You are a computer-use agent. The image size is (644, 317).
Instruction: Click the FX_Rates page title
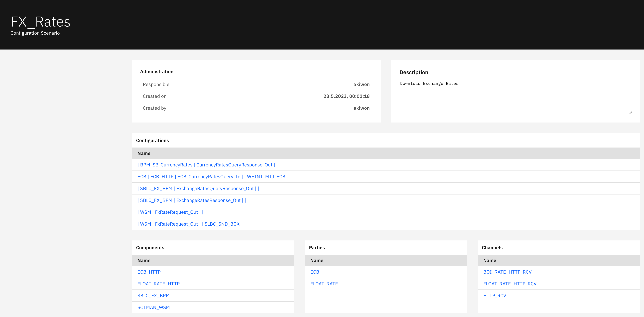pyautogui.click(x=41, y=22)
